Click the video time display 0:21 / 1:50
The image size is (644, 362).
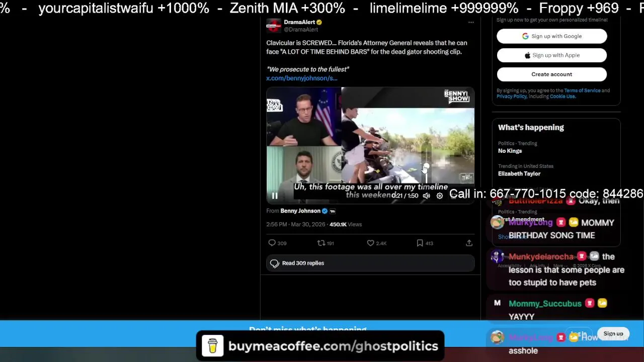(x=406, y=196)
